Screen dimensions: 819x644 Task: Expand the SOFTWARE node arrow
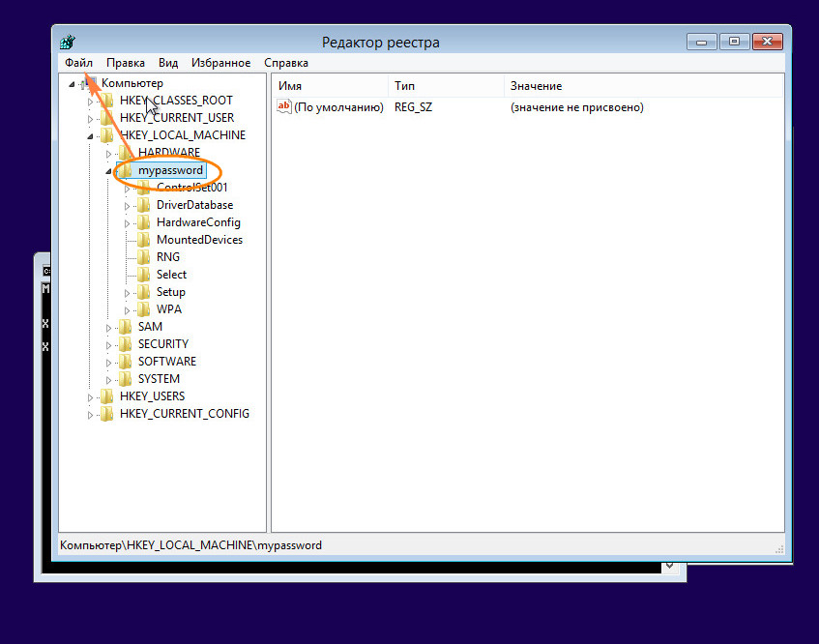[108, 363]
